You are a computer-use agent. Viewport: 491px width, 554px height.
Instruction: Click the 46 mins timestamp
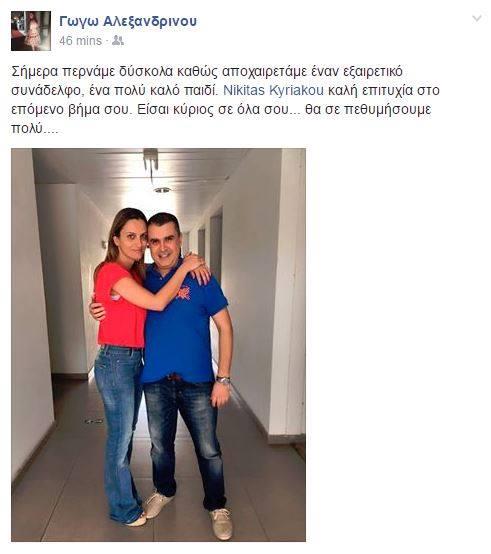pos(81,41)
